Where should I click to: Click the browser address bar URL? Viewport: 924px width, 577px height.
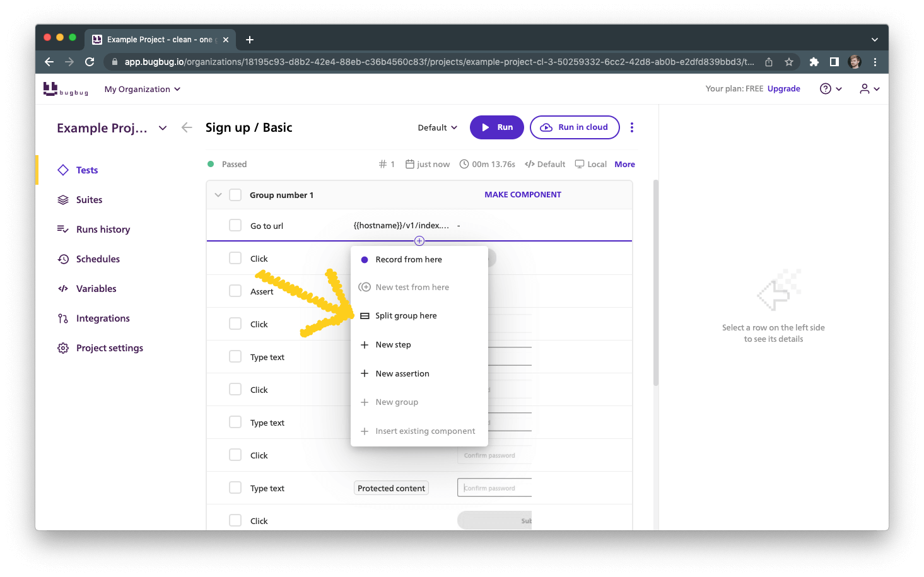tap(439, 62)
